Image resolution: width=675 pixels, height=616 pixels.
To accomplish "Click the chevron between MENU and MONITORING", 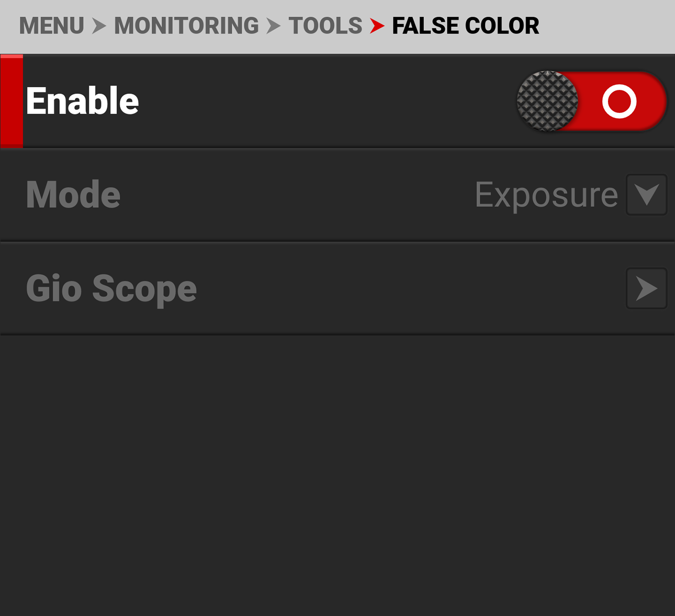I will click(x=98, y=26).
